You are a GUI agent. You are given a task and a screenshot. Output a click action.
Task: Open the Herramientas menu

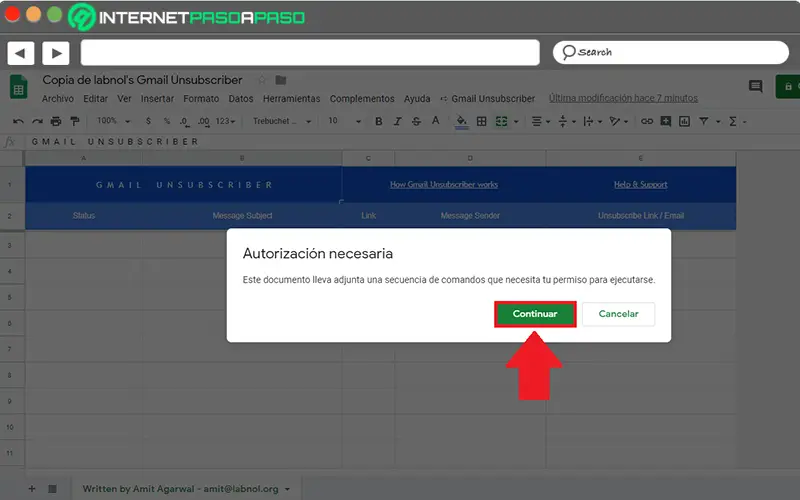pos(291,98)
